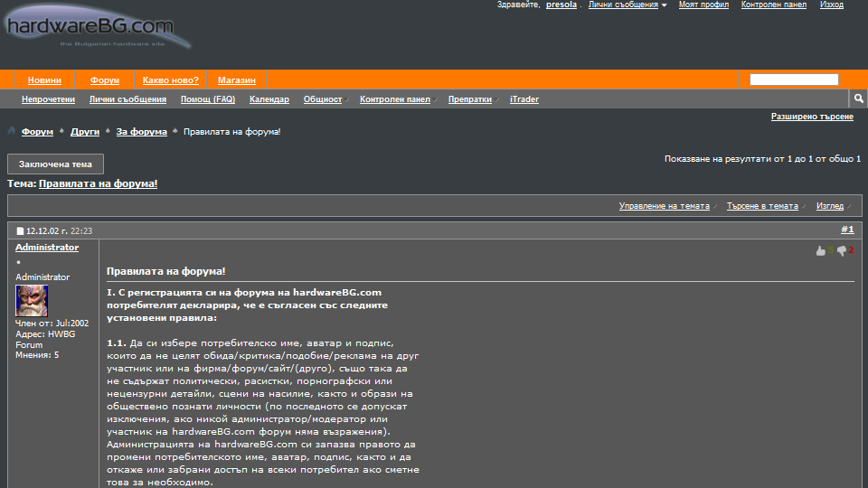Open Търсене в темата dropdown

pos(766,206)
